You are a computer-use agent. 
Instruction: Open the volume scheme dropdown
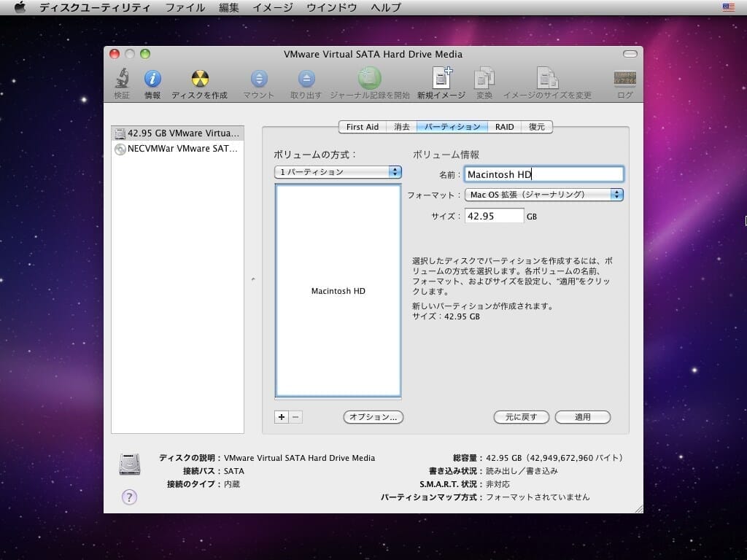coord(338,172)
